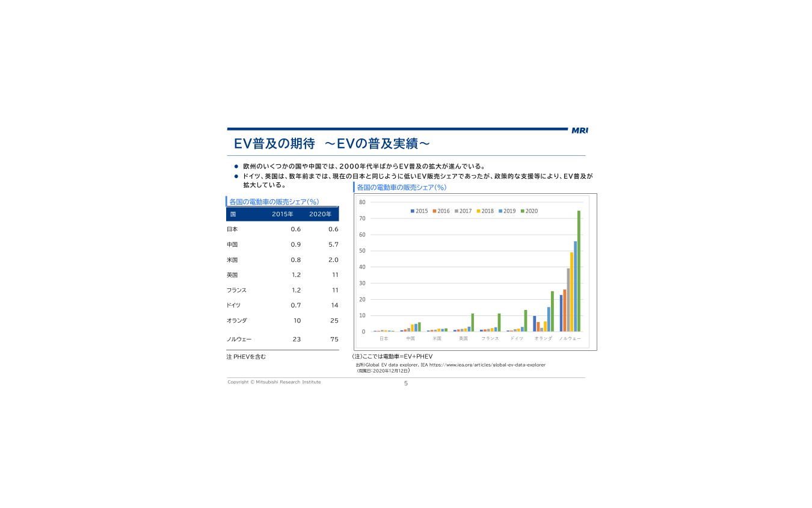Image resolution: width=812 pixels, height=508 pixels.
Task: Click Norway's green 2020 bar in chart
Action: pyautogui.click(x=579, y=271)
